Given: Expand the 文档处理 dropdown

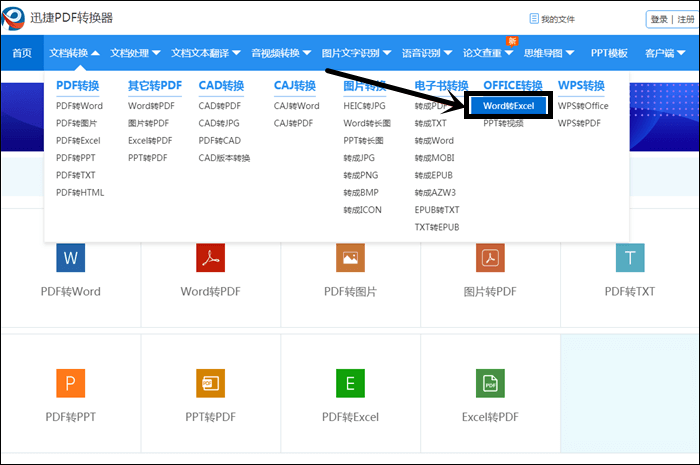Looking at the screenshot, I should (135, 53).
